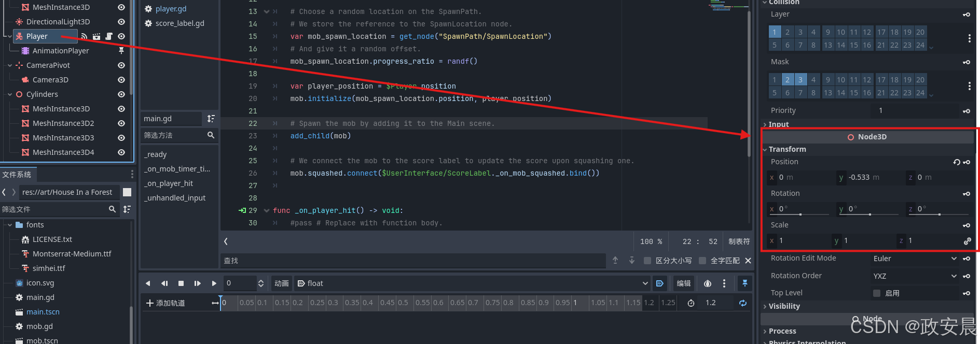Open the Player node's scene instance icon
The image size is (980, 344).
click(x=96, y=36)
